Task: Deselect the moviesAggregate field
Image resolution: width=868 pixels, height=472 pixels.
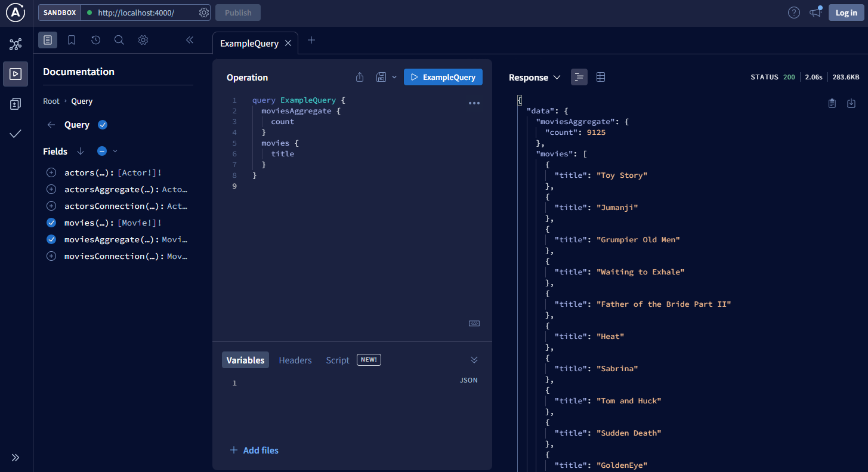Action: 51,239
